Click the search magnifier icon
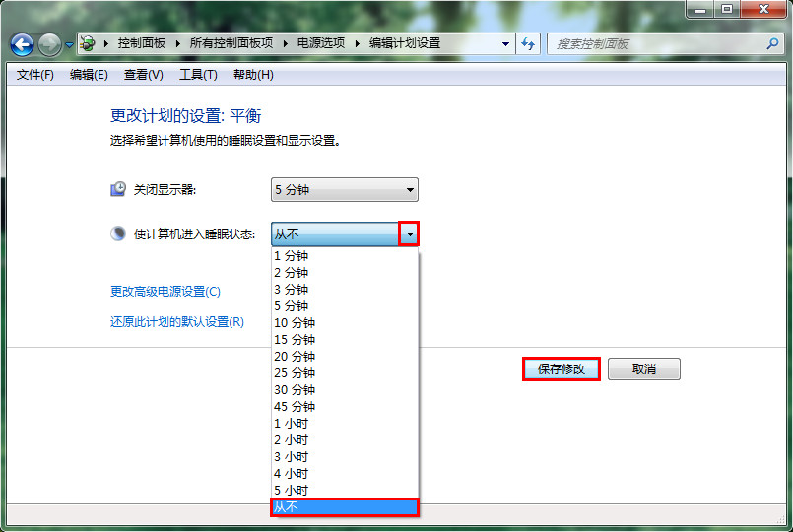Viewport: 793px width, 532px height. (x=771, y=44)
